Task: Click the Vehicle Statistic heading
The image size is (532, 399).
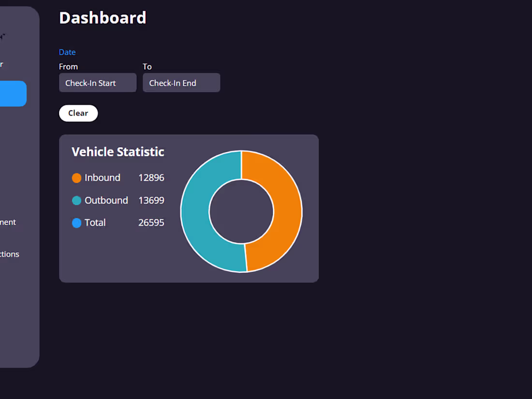Action: click(118, 152)
